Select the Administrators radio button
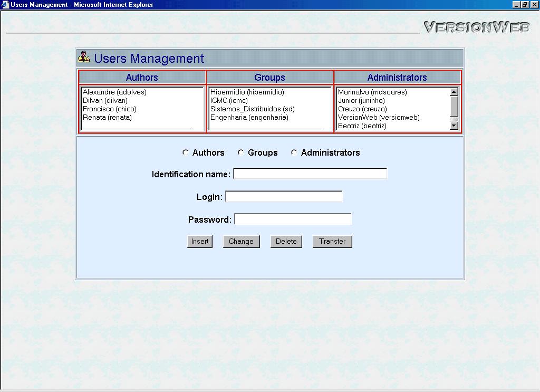The image size is (540, 392). pos(294,152)
